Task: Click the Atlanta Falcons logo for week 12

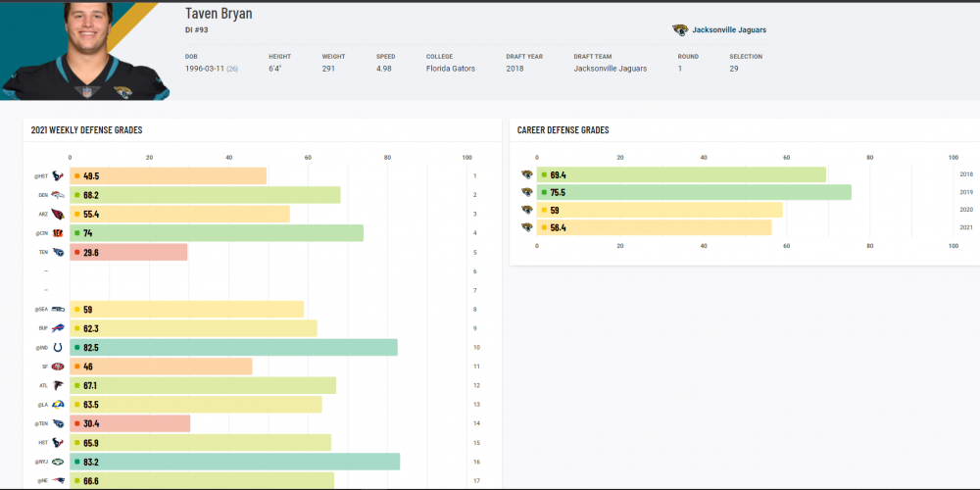Action: tap(58, 385)
